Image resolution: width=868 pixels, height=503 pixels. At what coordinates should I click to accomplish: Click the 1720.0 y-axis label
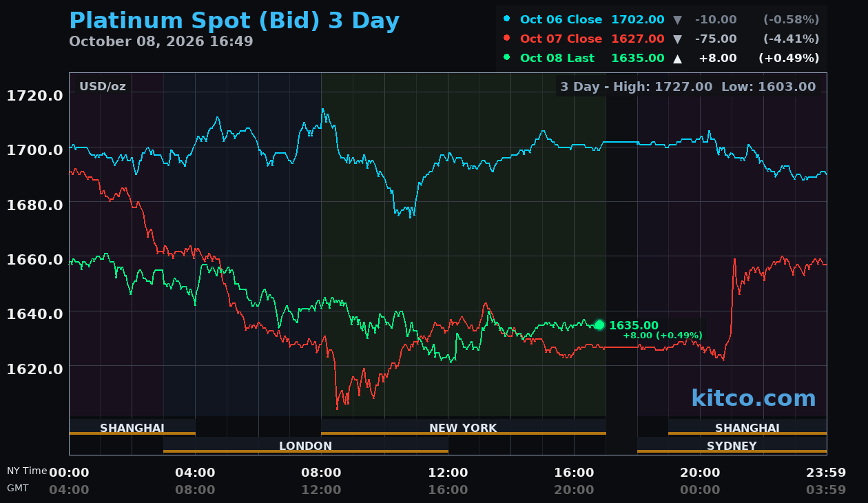[x=34, y=95]
